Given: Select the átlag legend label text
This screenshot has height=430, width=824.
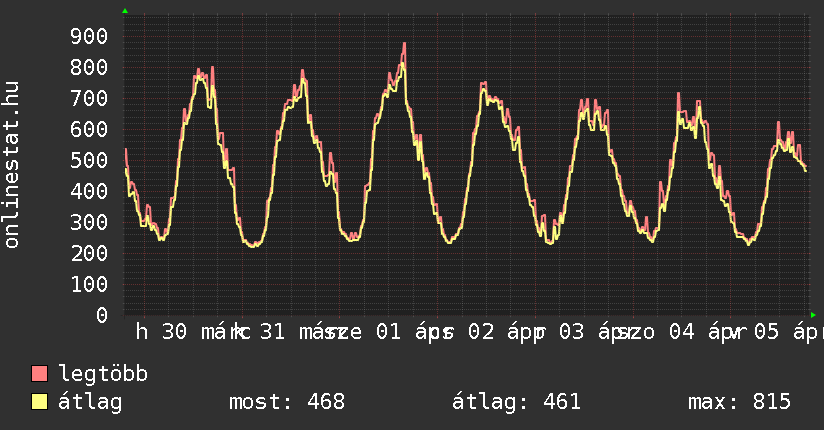Looking at the screenshot, I should [x=90, y=403].
